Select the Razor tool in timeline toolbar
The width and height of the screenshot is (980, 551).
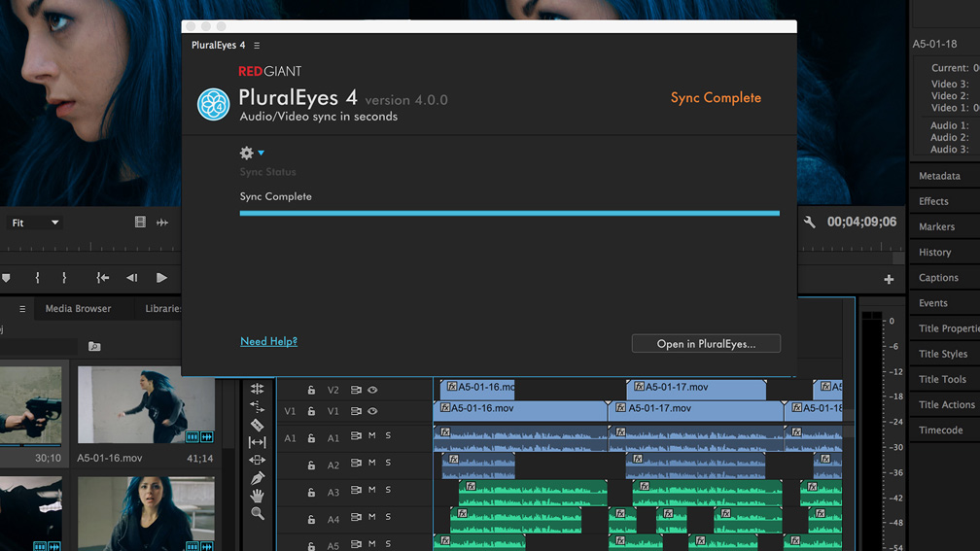coord(257,425)
